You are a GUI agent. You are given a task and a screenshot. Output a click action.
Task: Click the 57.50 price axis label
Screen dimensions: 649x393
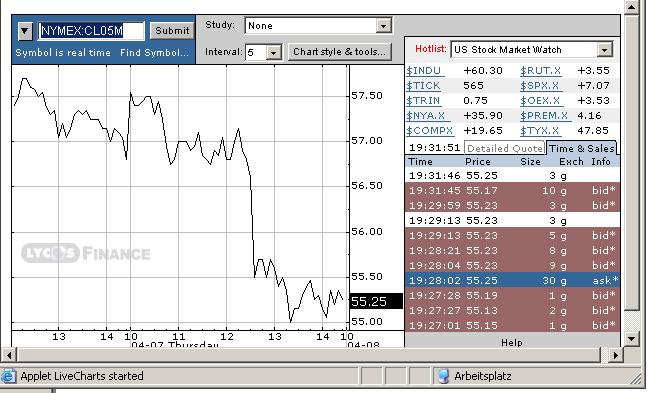[367, 96]
